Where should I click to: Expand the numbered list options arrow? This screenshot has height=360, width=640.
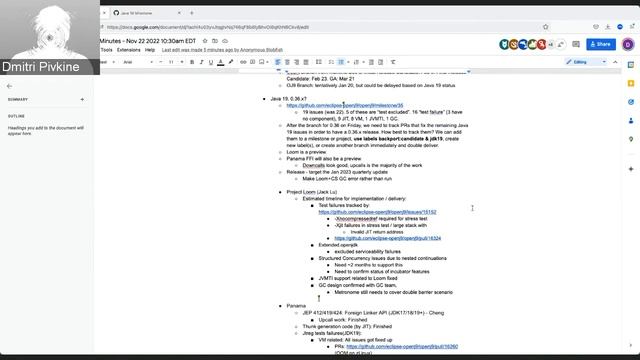(363, 62)
